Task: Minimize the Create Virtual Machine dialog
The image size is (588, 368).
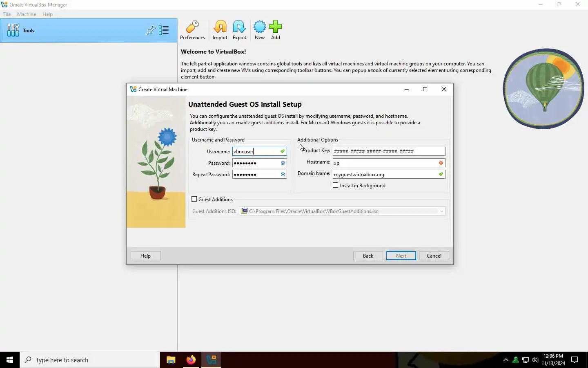Action: tap(406, 89)
